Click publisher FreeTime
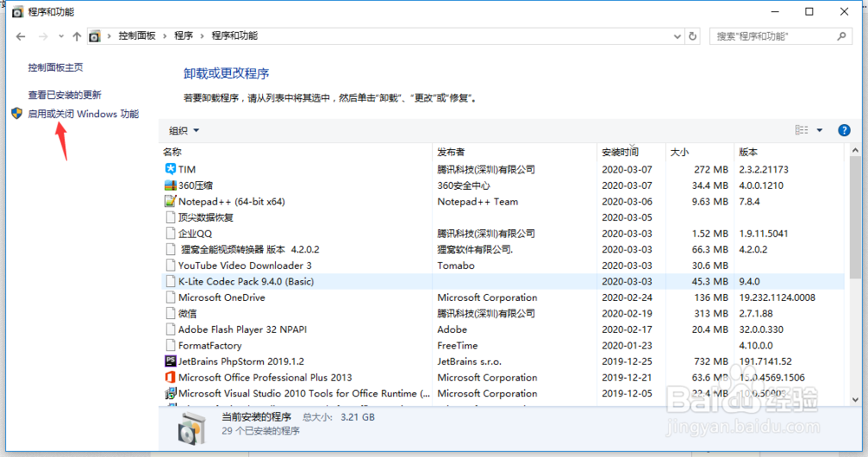The width and height of the screenshot is (868, 457). pyautogui.click(x=457, y=346)
